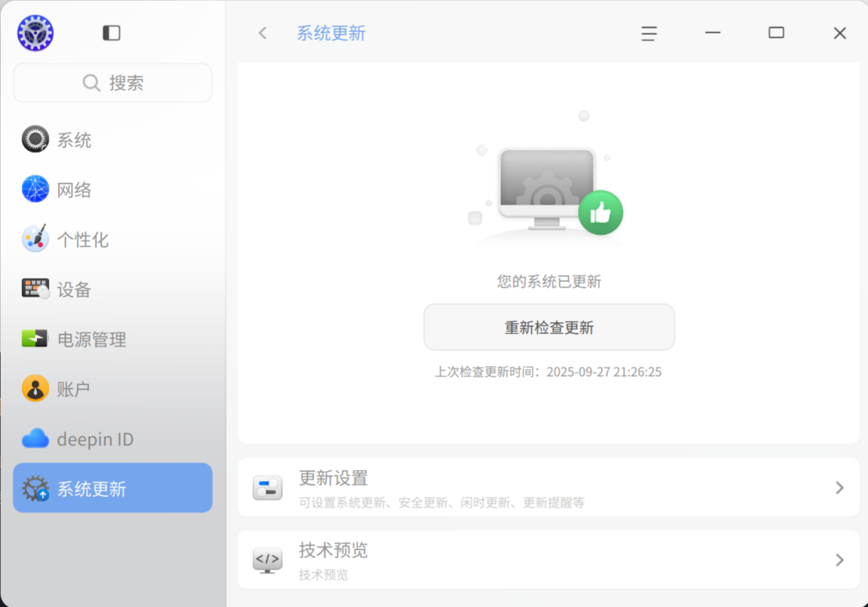
Task: Expand 更新设置 with its right chevron
Action: [x=839, y=488]
